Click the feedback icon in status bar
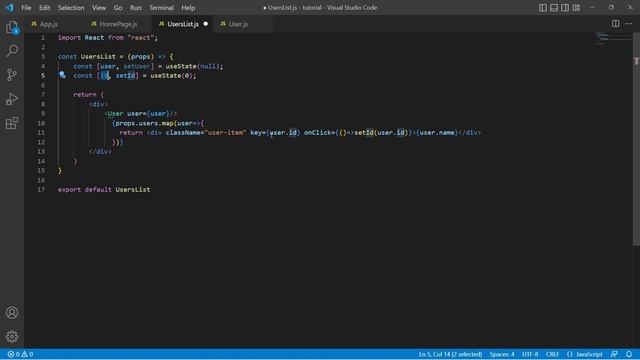 click(614, 354)
